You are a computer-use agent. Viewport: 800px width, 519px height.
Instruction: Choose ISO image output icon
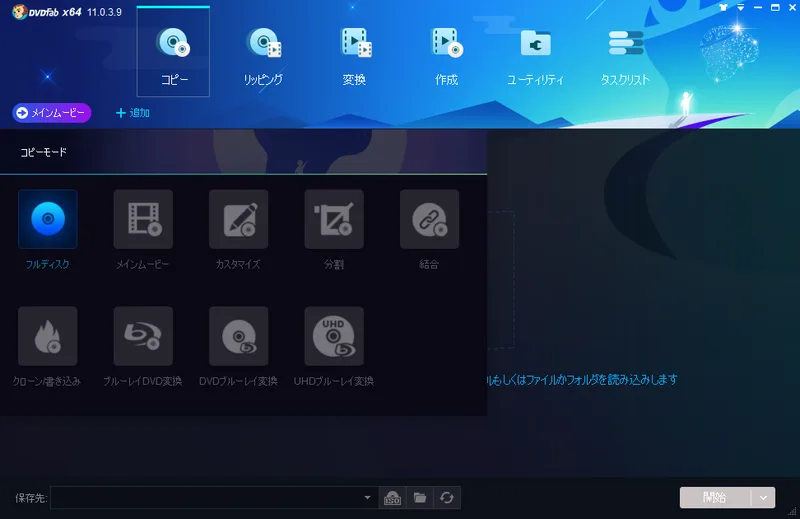[392, 498]
